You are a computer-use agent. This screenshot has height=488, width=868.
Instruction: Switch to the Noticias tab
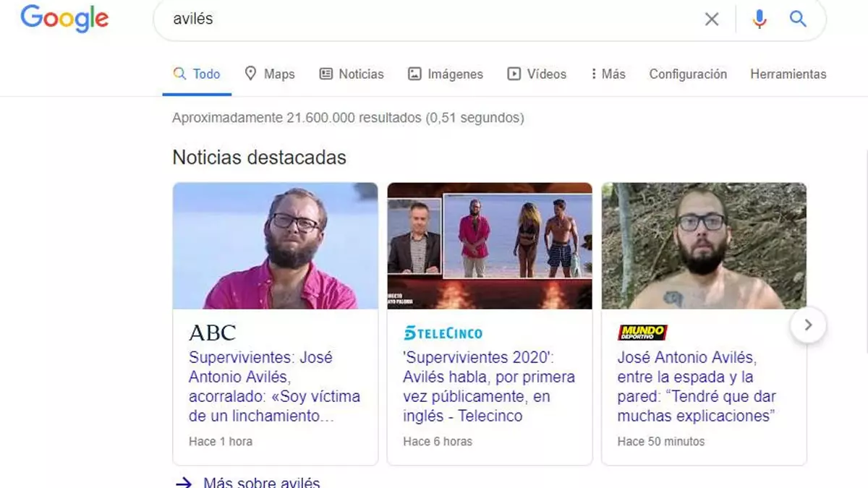(x=352, y=74)
